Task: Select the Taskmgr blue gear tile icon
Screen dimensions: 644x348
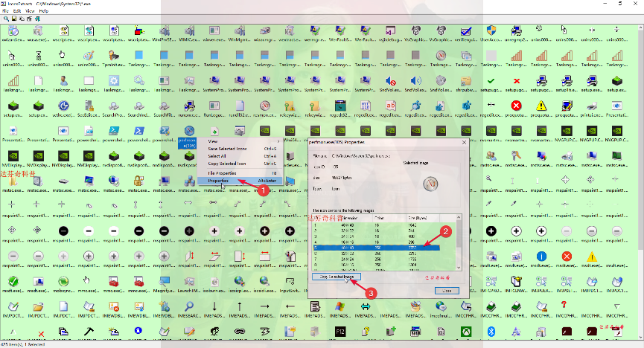Action: 114,81
